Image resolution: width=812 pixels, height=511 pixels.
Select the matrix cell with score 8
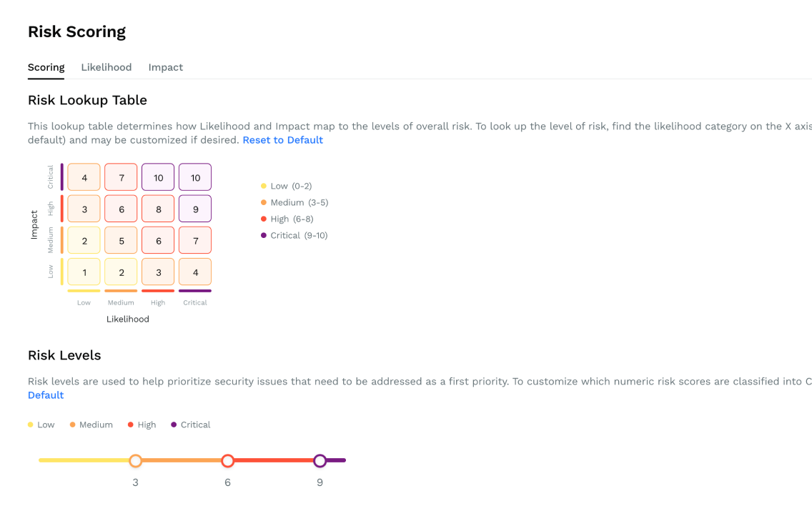158,209
